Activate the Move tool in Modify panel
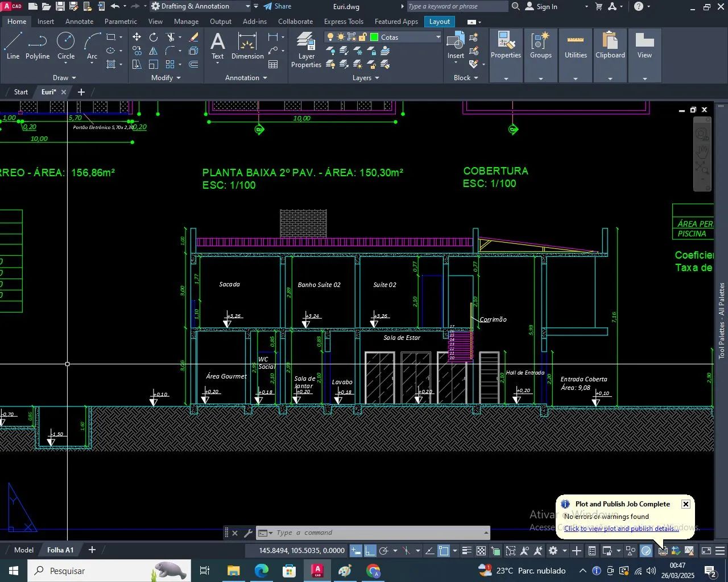The image size is (728, 582). tap(137, 37)
